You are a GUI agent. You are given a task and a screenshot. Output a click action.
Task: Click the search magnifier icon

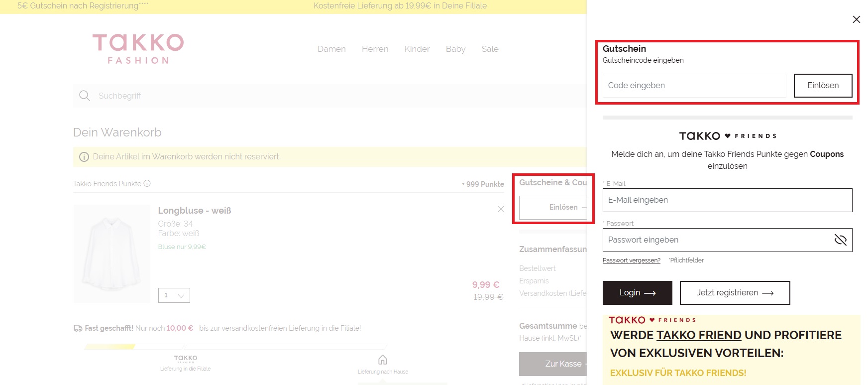85,96
